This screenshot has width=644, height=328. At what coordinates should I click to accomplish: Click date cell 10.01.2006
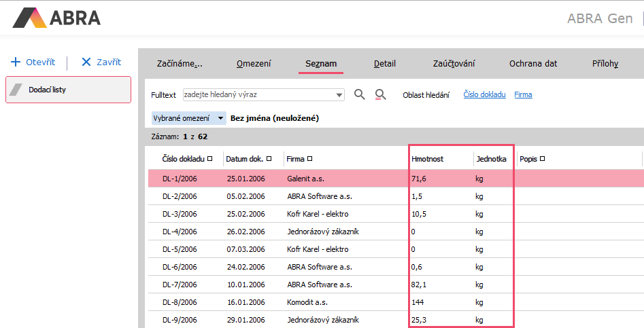245,285
